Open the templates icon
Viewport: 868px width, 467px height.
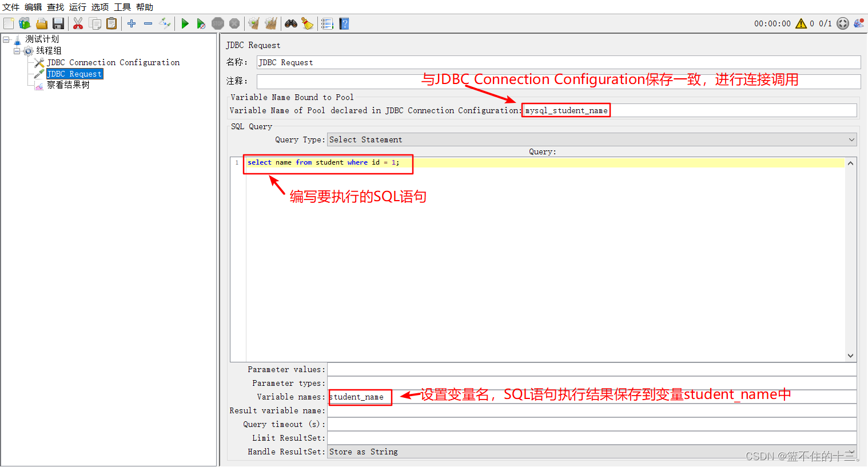tap(25, 23)
